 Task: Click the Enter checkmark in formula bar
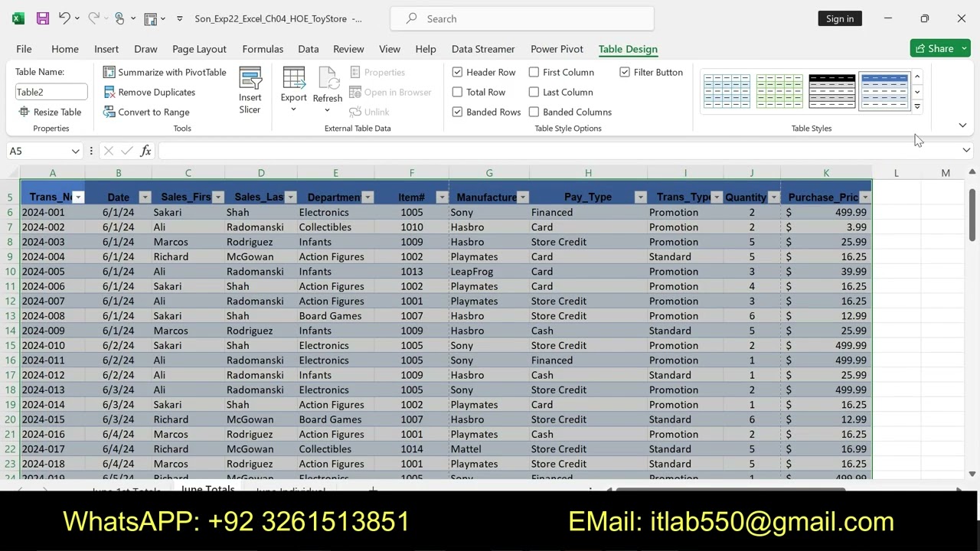tap(126, 151)
